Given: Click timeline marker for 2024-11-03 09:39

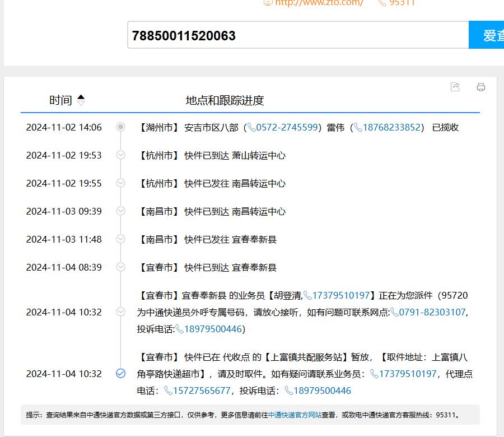Looking at the screenshot, I should [120, 211].
